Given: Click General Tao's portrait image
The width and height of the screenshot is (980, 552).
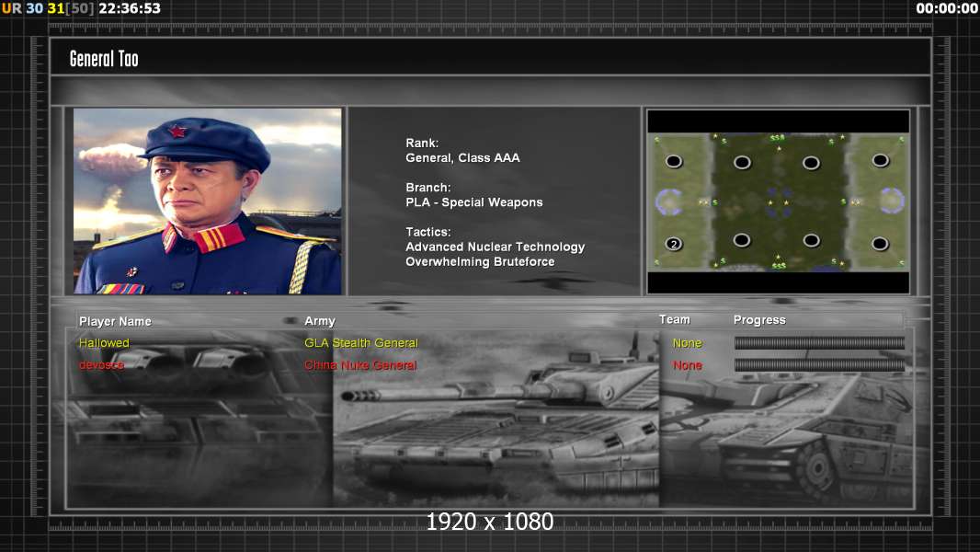Looking at the screenshot, I should 208,201.
